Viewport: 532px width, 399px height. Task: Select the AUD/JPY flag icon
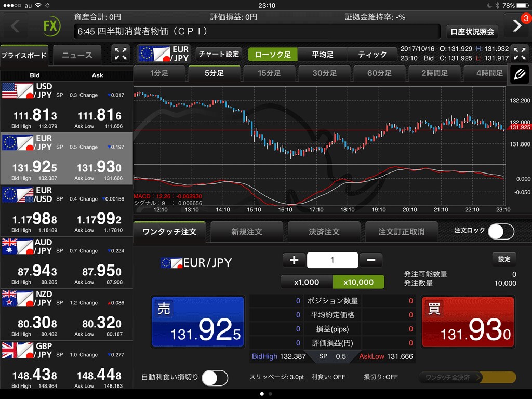pyautogui.click(x=18, y=246)
